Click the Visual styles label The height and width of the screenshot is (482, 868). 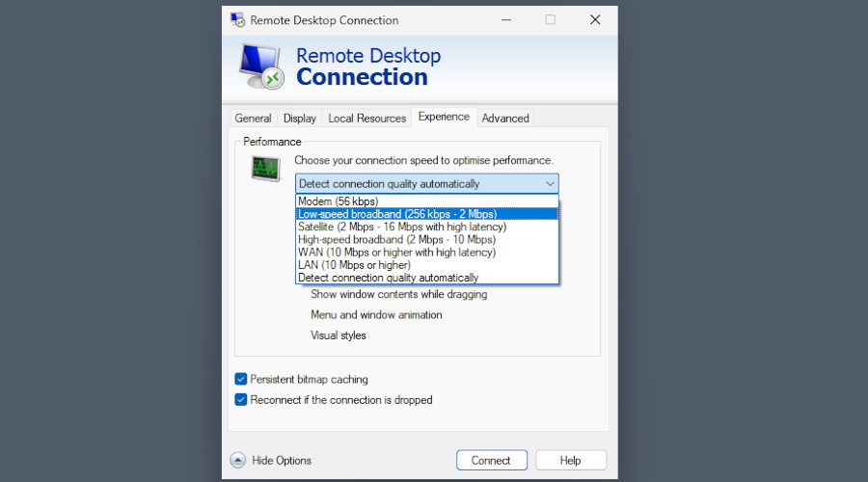[339, 335]
